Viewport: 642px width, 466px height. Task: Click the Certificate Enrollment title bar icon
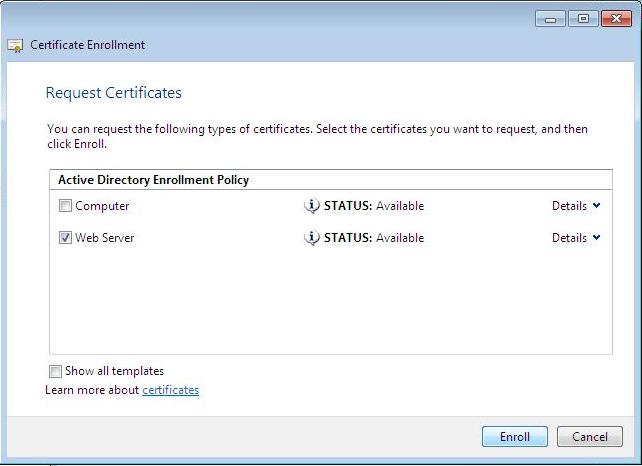15,45
